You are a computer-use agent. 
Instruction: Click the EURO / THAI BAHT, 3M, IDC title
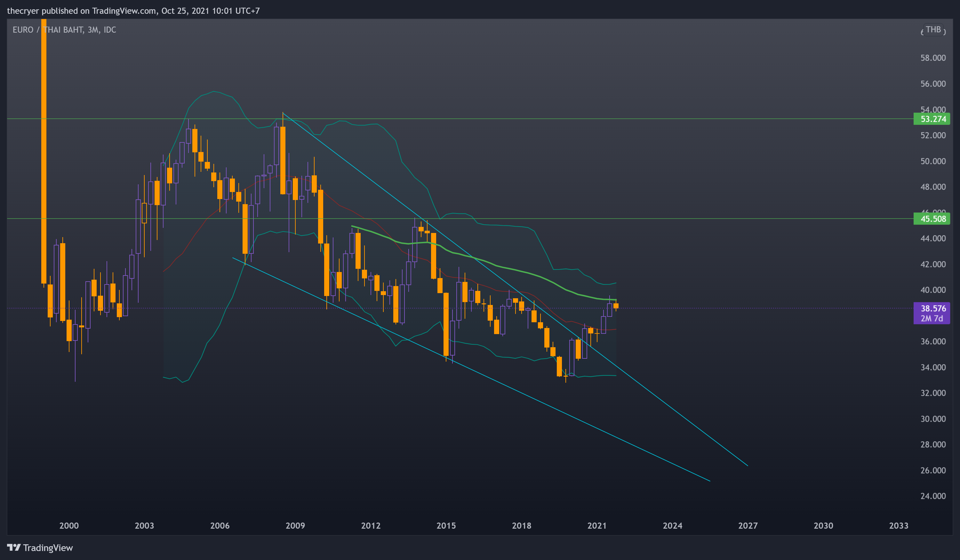64,30
